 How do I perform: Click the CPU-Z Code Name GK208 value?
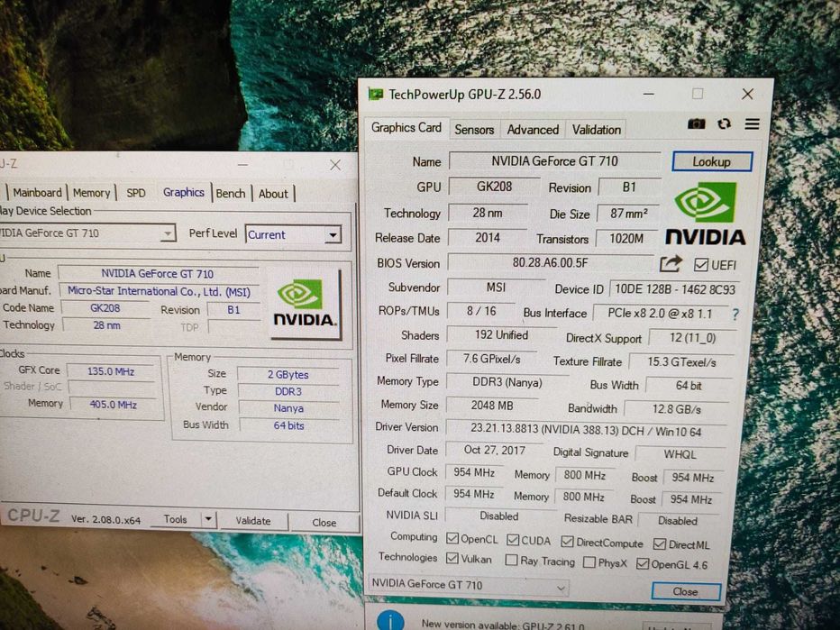pos(105,308)
